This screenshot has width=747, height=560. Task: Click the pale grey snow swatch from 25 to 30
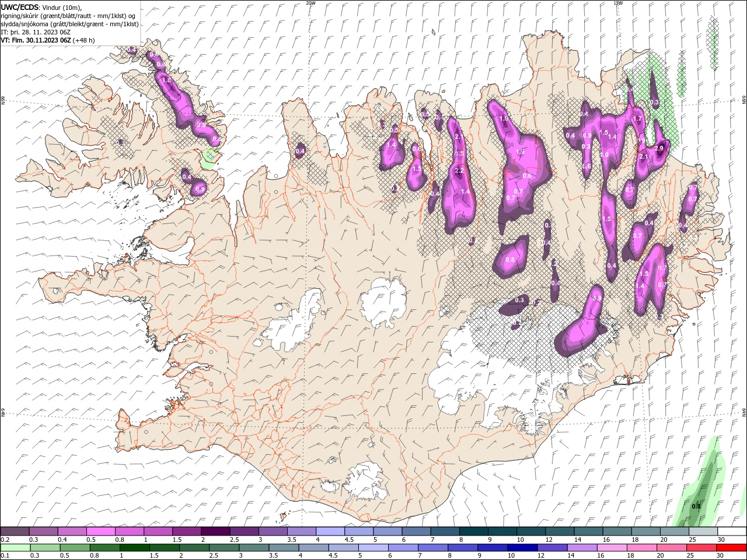(x=703, y=531)
